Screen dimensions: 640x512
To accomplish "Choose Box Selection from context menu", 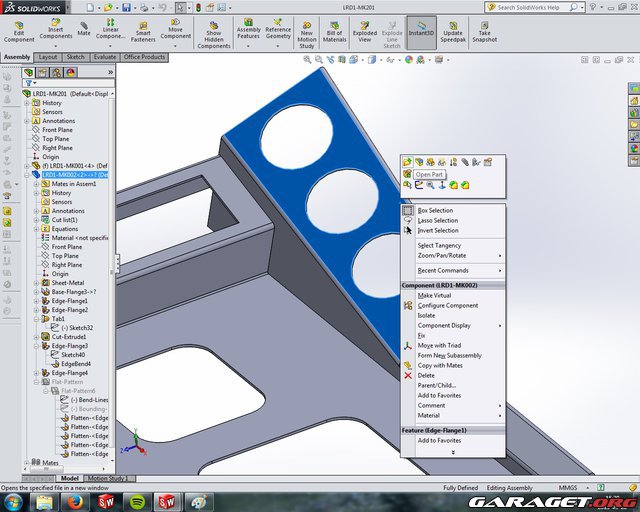I will tap(435, 211).
